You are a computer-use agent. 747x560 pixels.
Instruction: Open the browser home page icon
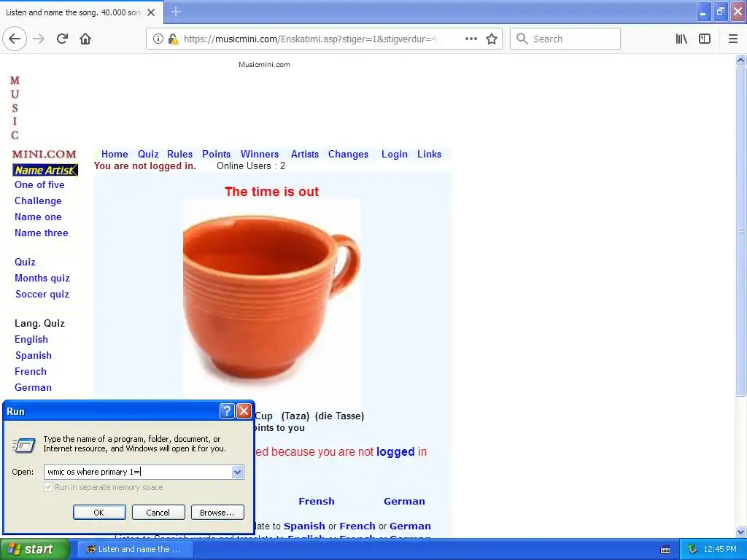85,39
